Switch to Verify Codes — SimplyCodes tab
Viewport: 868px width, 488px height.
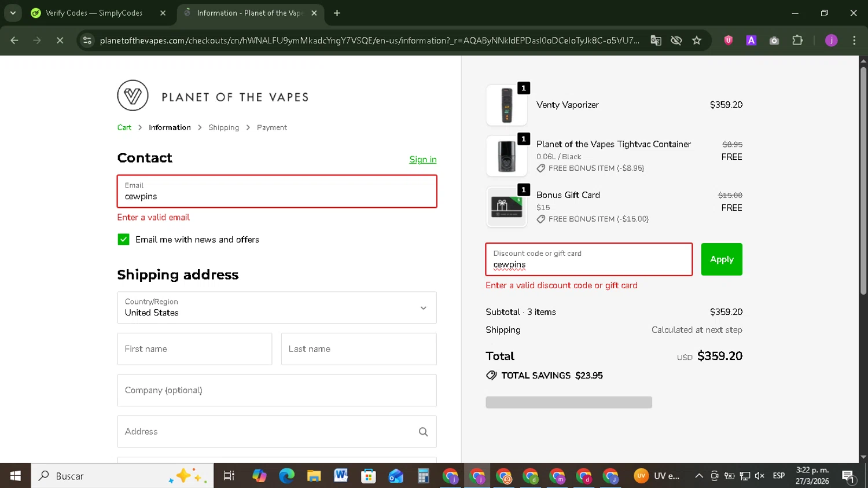click(94, 13)
